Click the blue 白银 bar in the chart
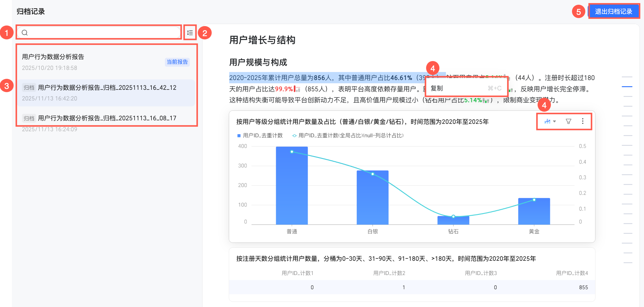Viewport: 644px width, 307px height. (372, 197)
